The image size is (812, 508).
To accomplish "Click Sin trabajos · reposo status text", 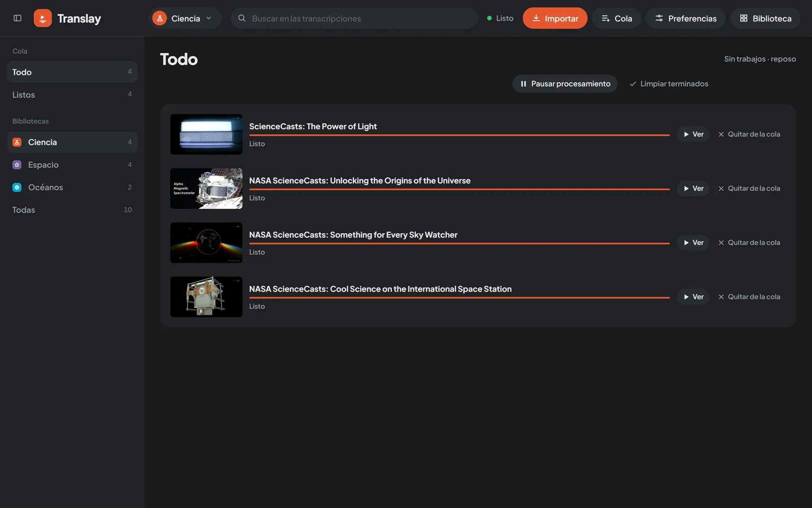I will (760, 59).
